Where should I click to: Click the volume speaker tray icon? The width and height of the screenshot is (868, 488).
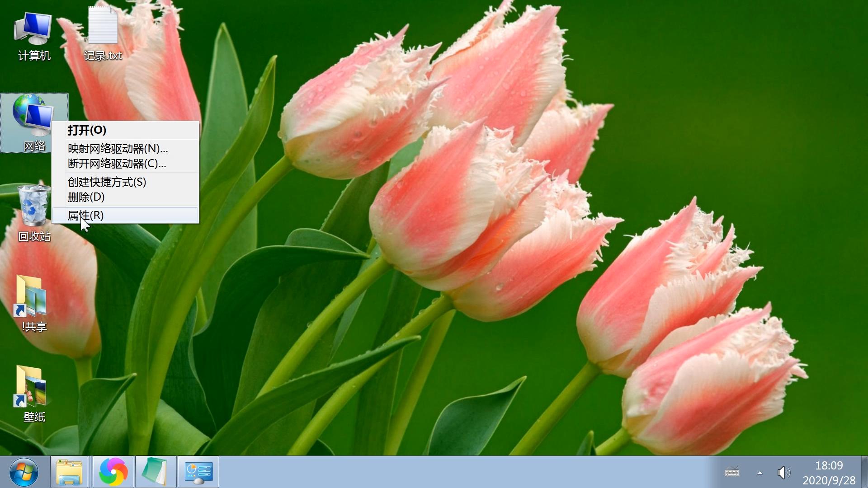783,473
